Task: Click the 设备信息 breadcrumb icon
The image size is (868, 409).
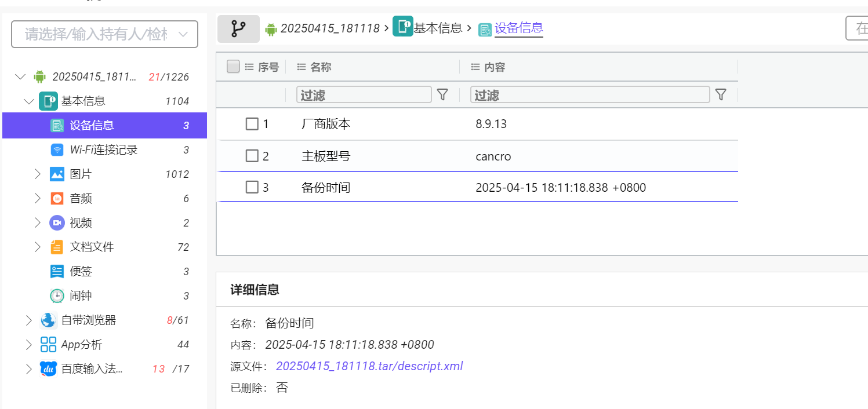Action: (485, 30)
